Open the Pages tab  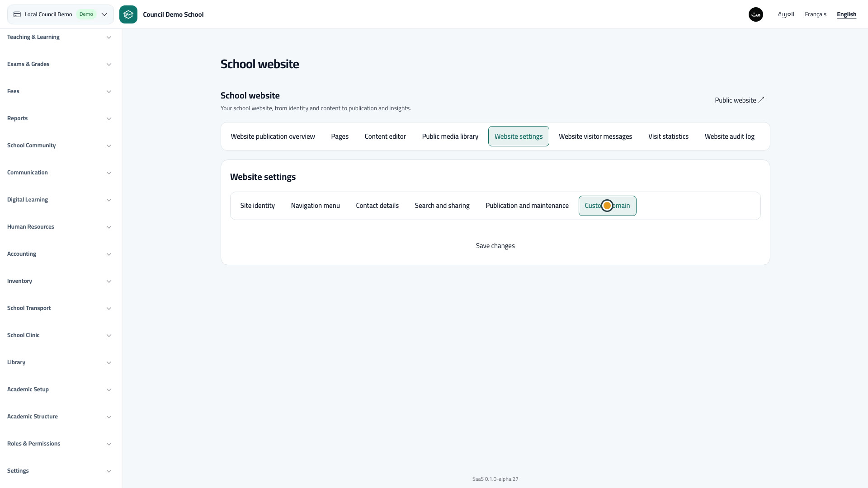pos(340,136)
